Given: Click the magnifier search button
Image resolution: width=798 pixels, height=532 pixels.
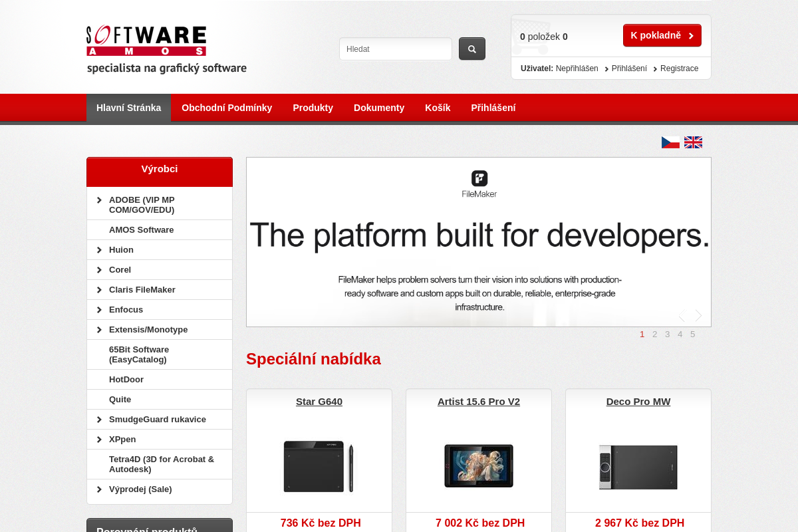Looking at the screenshot, I should (472, 49).
